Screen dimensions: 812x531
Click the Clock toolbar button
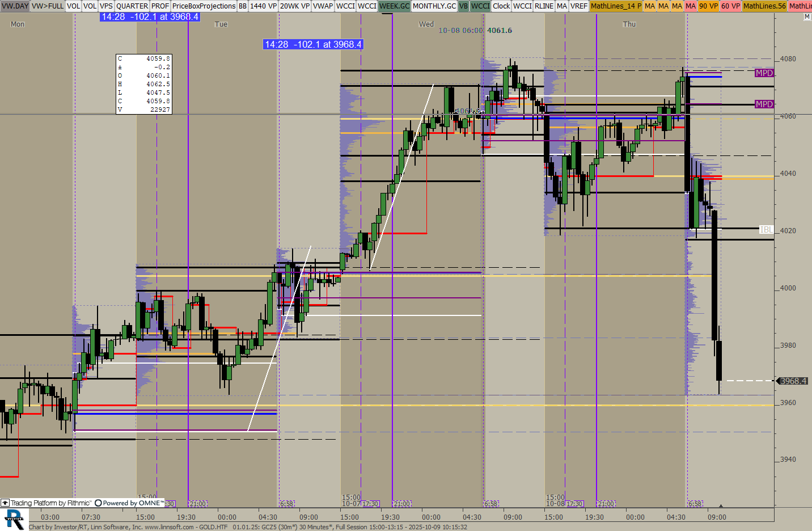pos(501,6)
